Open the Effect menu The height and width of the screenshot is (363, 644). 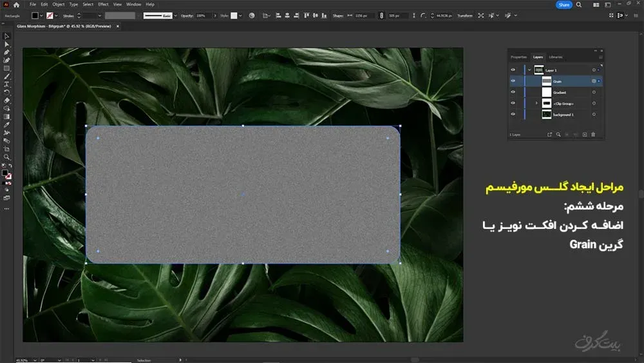tap(103, 5)
